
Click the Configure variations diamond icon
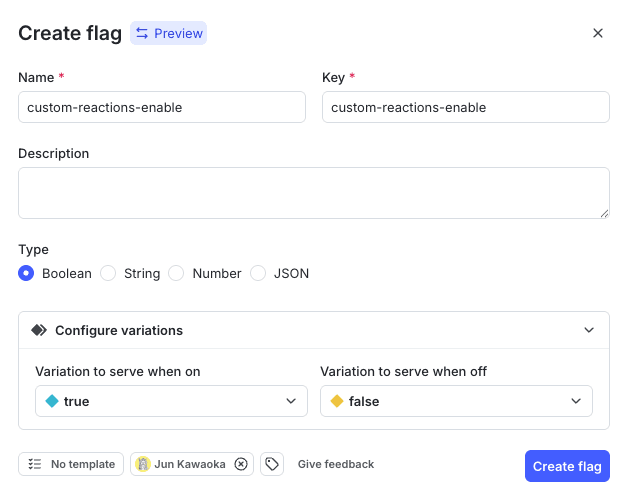39,330
